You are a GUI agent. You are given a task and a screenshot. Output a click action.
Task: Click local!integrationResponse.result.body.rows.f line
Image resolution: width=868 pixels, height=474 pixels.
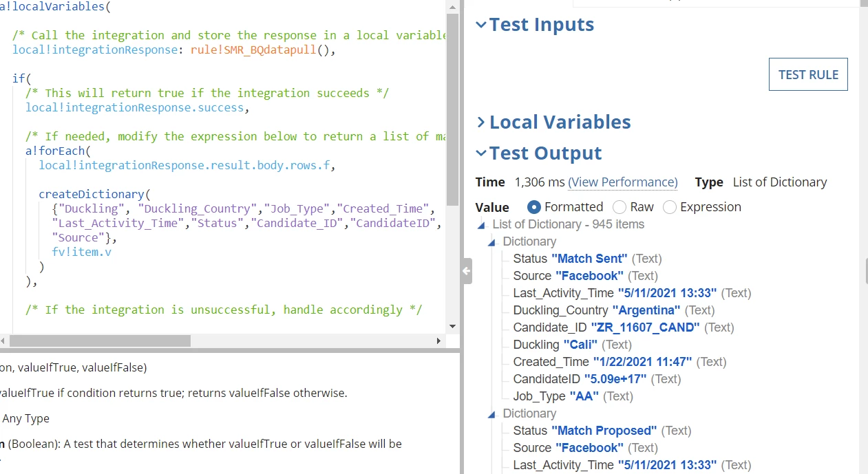point(187,165)
